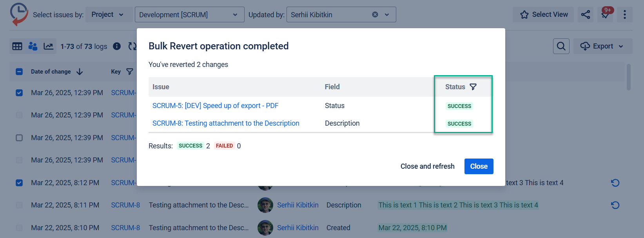This screenshot has height=238, width=644.
Task: Open the three-dot more options menu
Action: click(624, 14)
